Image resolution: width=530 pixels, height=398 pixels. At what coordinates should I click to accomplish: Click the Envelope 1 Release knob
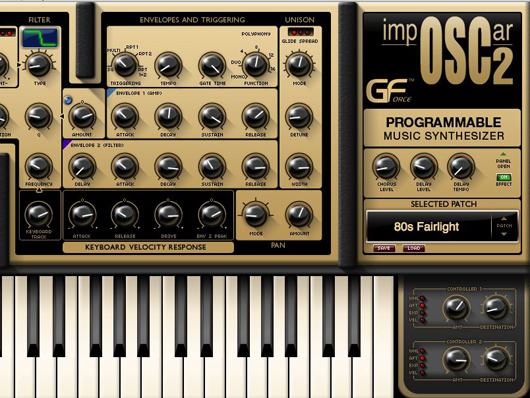(x=256, y=117)
